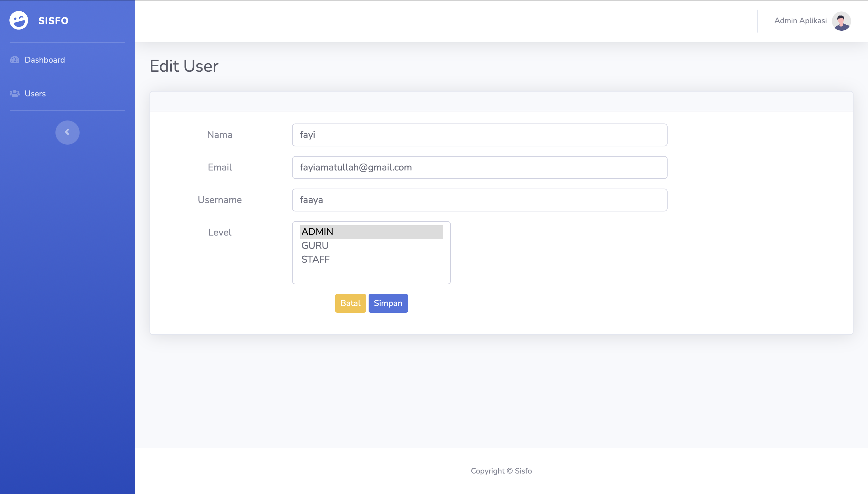Open the admin avatar profile picture

[x=841, y=21]
